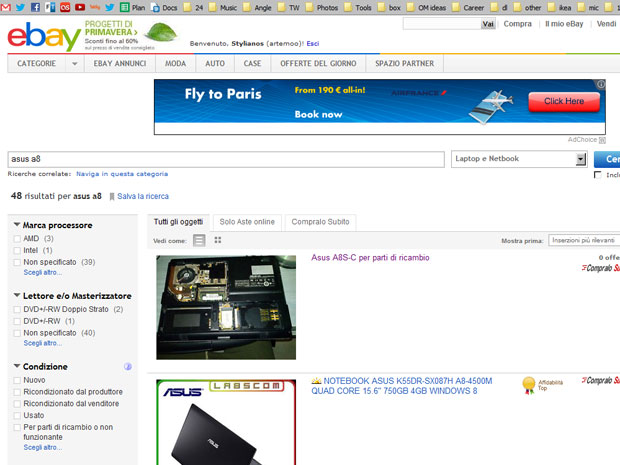Open the Asus A8S-C laptop photo thumbnail
Image resolution: width=620 pixels, height=465 pixels.
pyautogui.click(x=226, y=307)
